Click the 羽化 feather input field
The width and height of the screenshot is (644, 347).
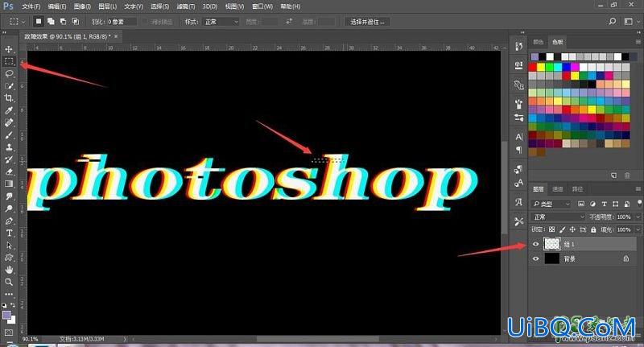point(122,22)
